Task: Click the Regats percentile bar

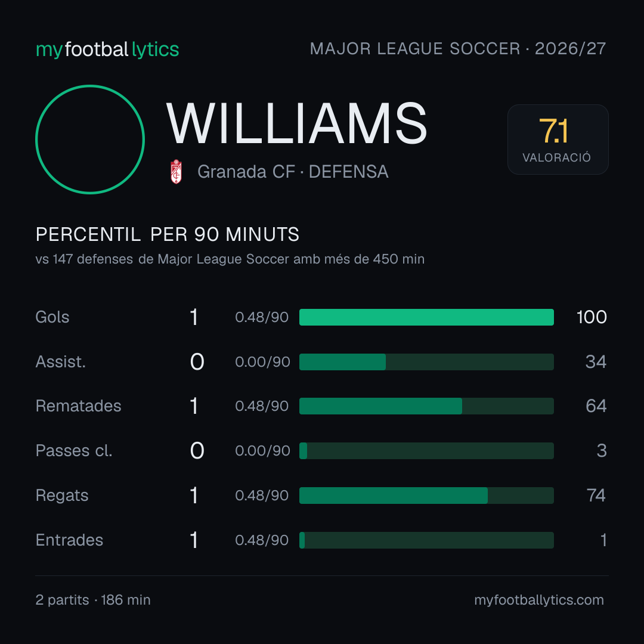Action: click(x=426, y=496)
